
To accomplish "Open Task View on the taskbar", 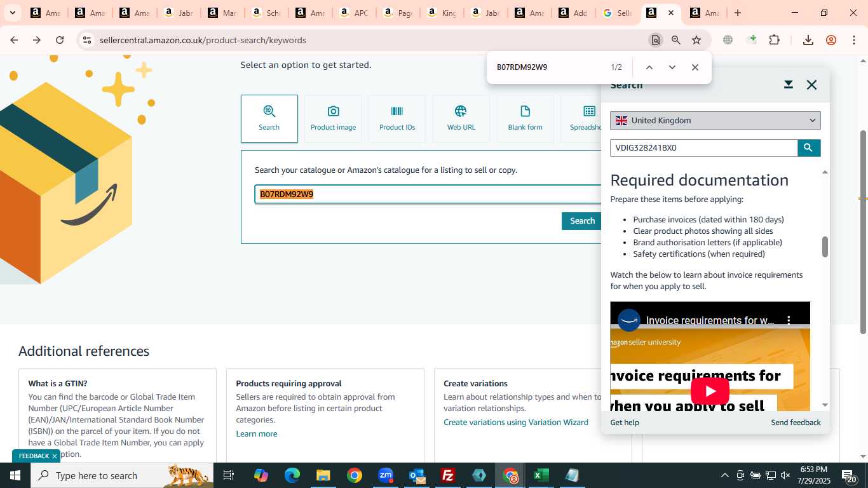I will pyautogui.click(x=229, y=475).
